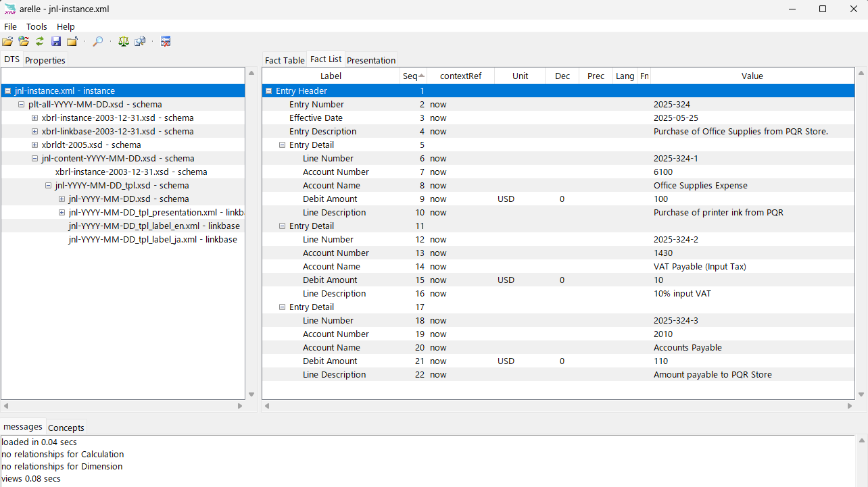Collapse the jnl-content-YYYY-MM-DD.xsd node
868x487 pixels.
coord(34,158)
